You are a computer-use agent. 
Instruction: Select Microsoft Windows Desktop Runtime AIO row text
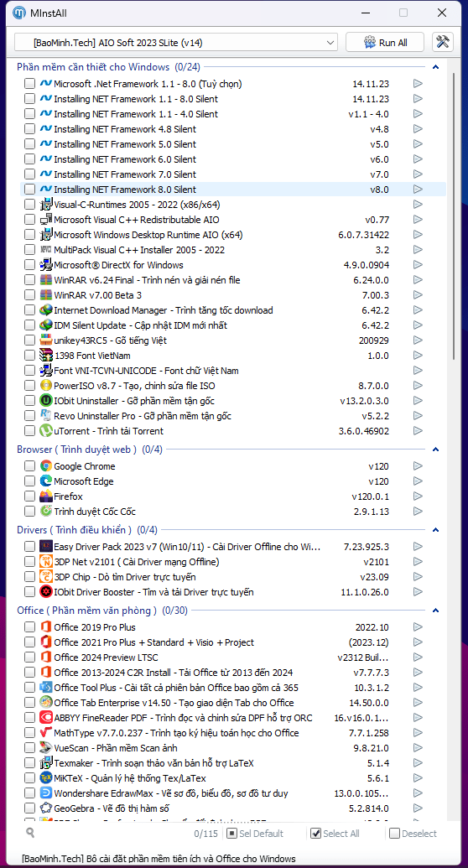pyautogui.click(x=148, y=235)
